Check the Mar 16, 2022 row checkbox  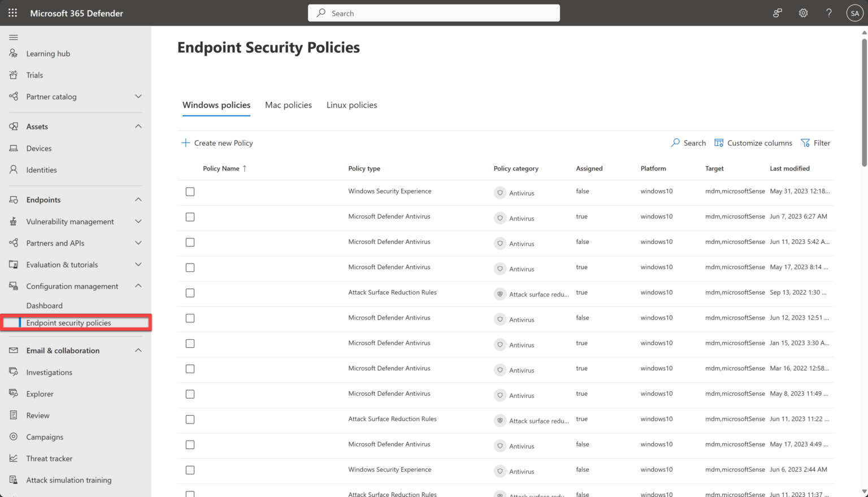coord(190,369)
